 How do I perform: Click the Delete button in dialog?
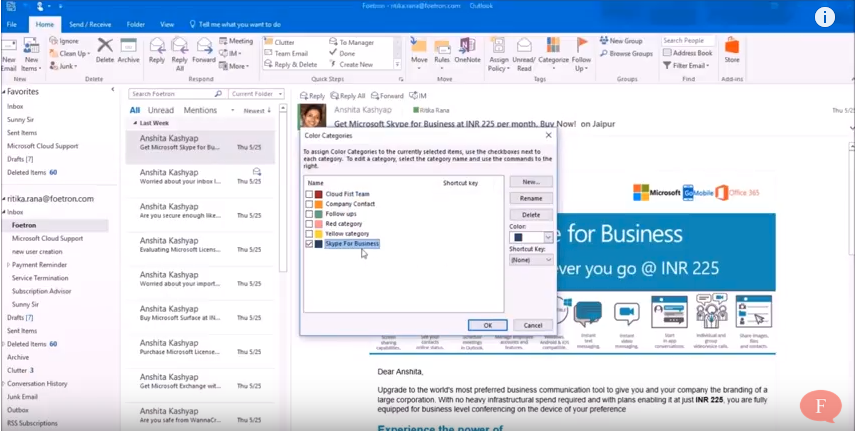click(x=531, y=215)
